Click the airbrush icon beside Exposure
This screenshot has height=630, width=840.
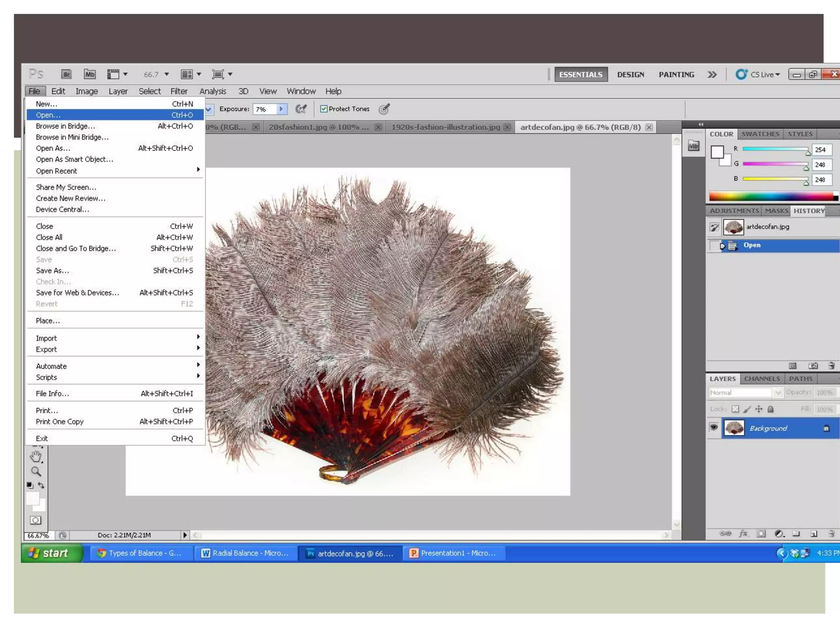[301, 109]
